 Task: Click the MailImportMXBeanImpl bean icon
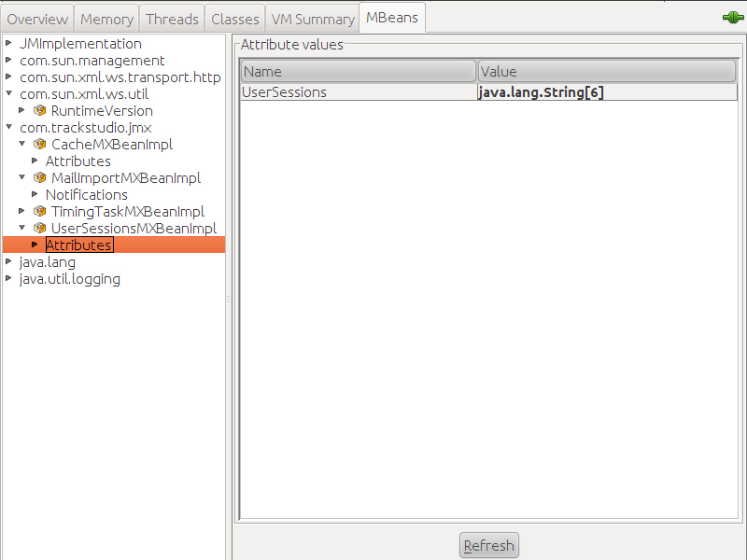40,178
